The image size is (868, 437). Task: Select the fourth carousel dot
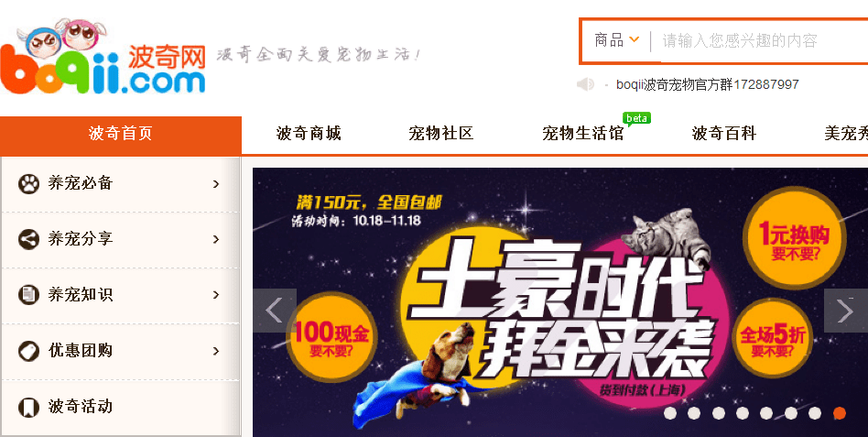coord(743,413)
